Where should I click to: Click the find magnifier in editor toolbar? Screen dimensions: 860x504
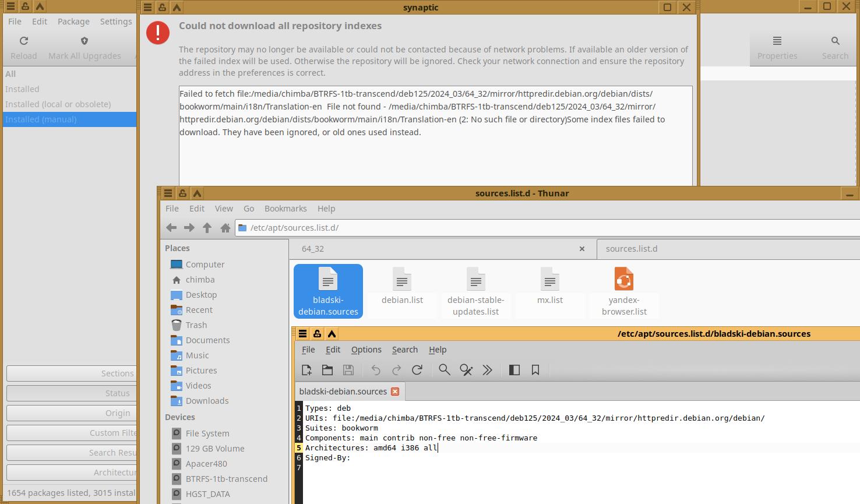445,370
